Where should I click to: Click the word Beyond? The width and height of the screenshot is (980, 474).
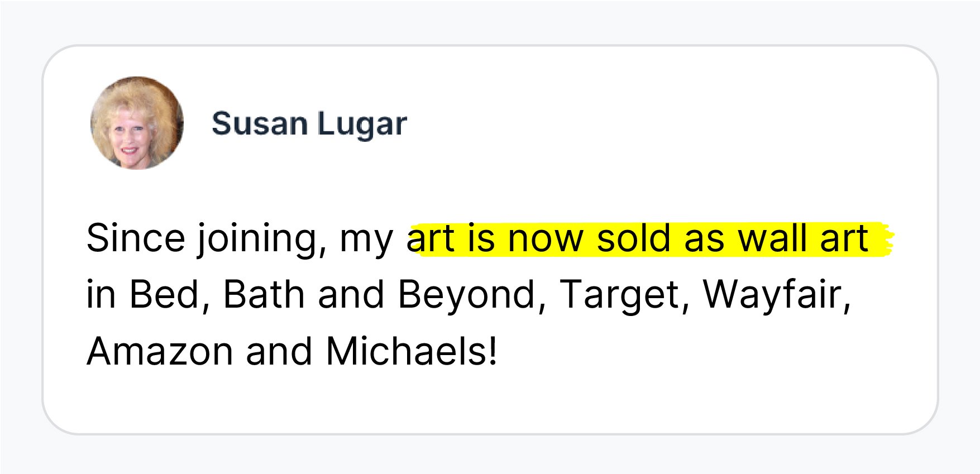[x=466, y=295]
